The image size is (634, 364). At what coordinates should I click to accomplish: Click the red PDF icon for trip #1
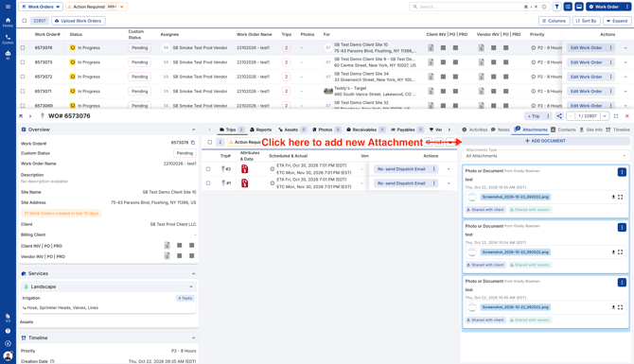(245, 183)
